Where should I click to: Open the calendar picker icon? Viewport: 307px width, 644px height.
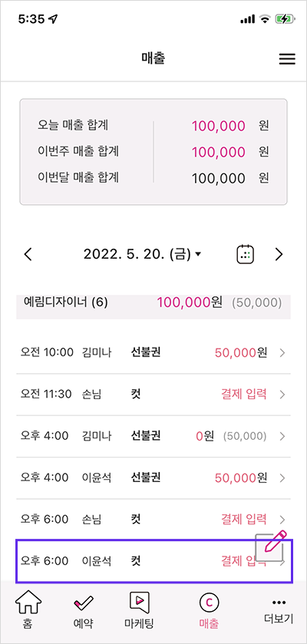246,255
